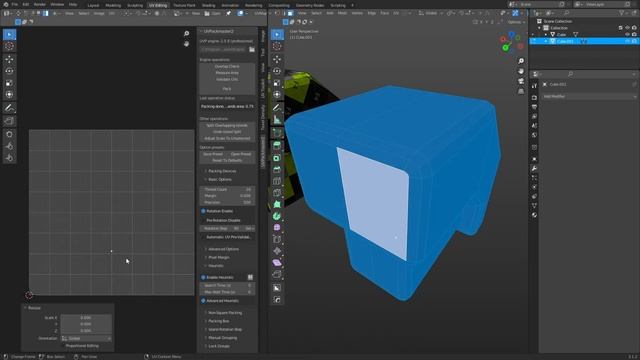This screenshot has height=360, width=640.
Task: Toggle visibility eye of Cube.001 in outliner
Action: tap(628, 41)
